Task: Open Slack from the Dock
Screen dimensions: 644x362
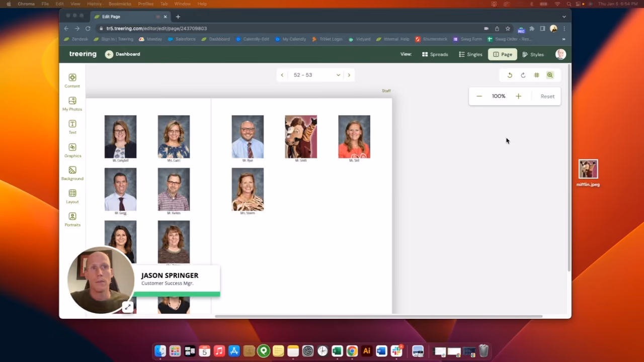Action: click(x=396, y=351)
